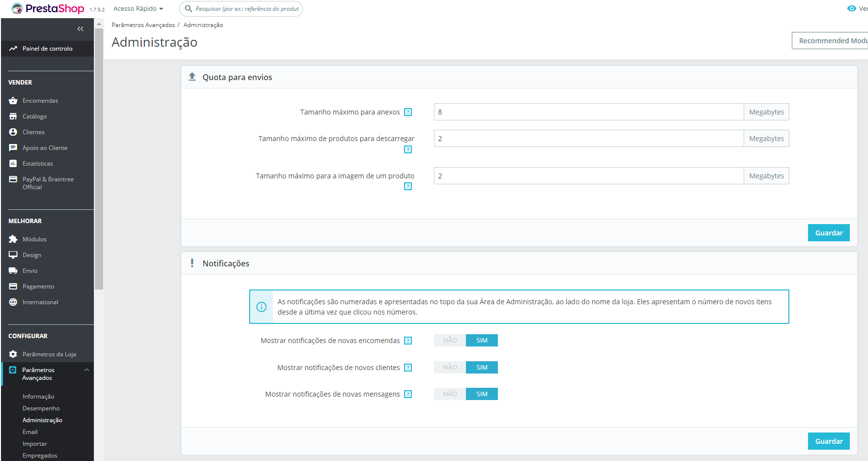Image resolution: width=868 pixels, height=461 pixels.
Task: Open help for imagem de um produto size
Action: 408,186
